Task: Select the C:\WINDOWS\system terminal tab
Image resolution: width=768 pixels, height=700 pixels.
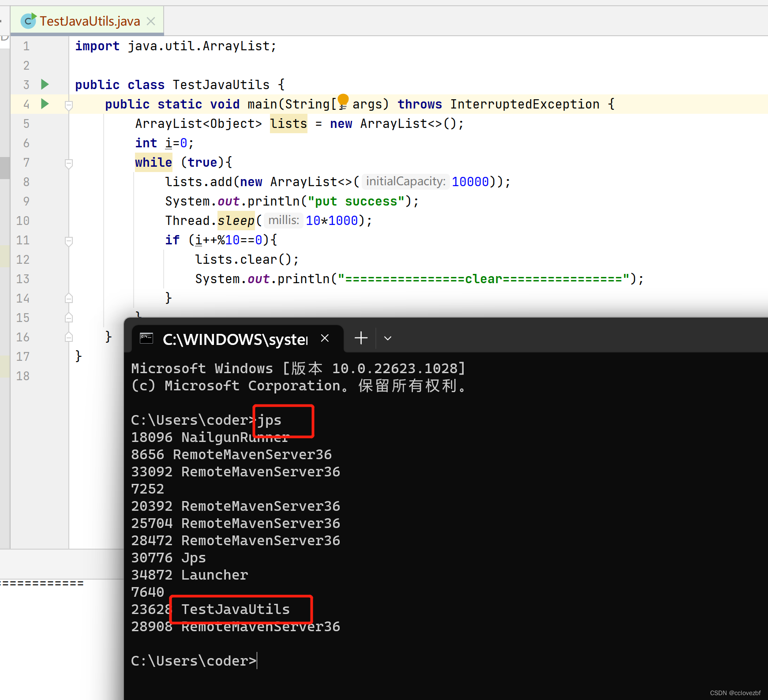Action: point(234,339)
